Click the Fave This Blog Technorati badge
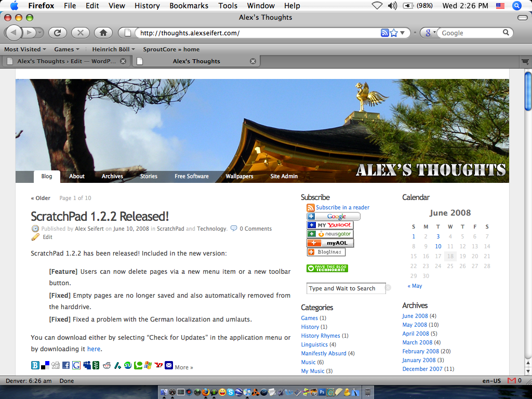 (x=327, y=269)
